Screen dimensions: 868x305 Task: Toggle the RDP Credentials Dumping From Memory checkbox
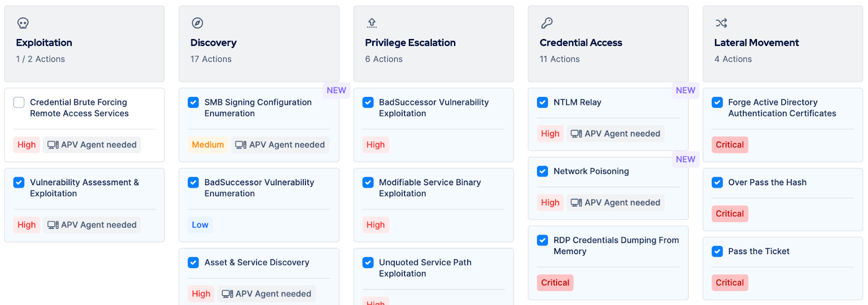[x=542, y=241]
